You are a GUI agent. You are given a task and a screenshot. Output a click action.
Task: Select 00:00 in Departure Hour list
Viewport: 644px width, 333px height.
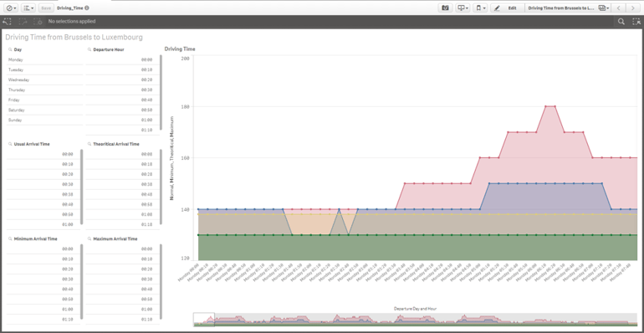pyautogui.click(x=122, y=59)
